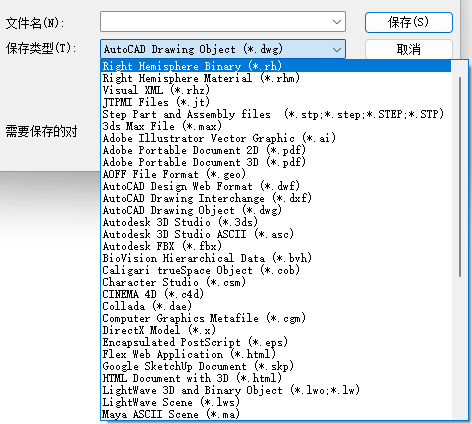Select HTML Document with 3D (*.html)
This screenshot has height=424, width=472.
[x=277, y=378]
